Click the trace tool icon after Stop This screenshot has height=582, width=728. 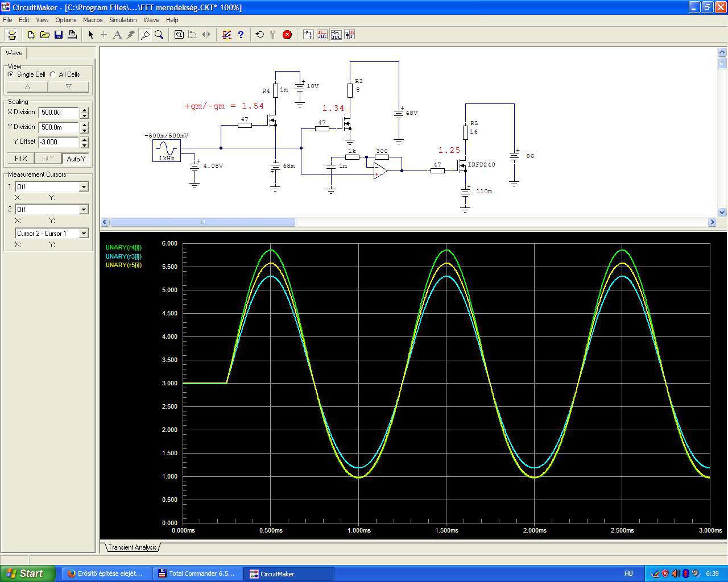point(308,35)
